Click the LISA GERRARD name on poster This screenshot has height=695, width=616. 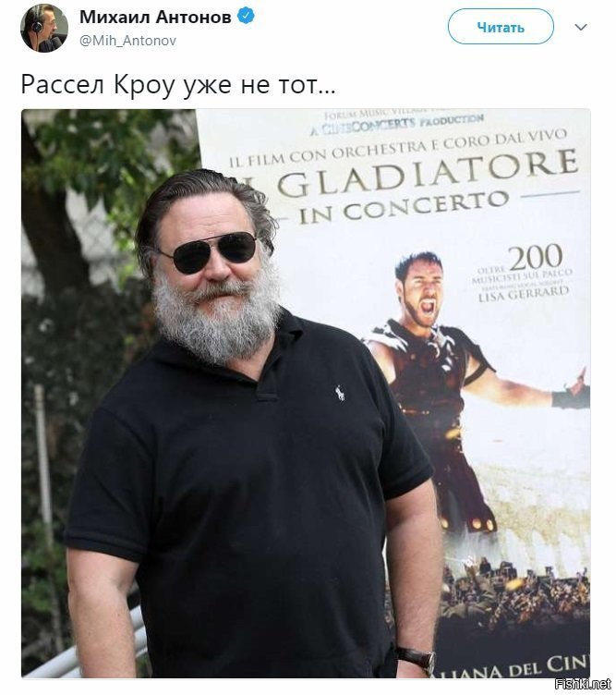524,293
